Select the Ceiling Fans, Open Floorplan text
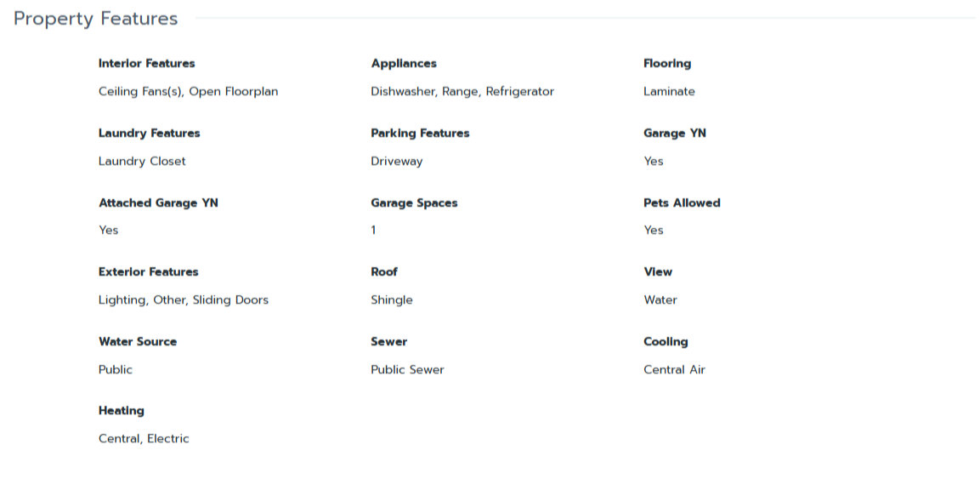This screenshot has width=980, height=496. tap(188, 92)
